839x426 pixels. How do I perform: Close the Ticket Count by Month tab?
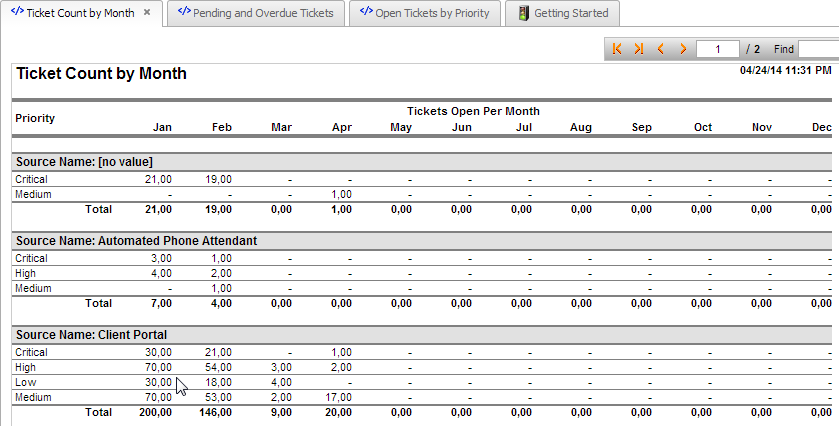pyautogui.click(x=147, y=13)
